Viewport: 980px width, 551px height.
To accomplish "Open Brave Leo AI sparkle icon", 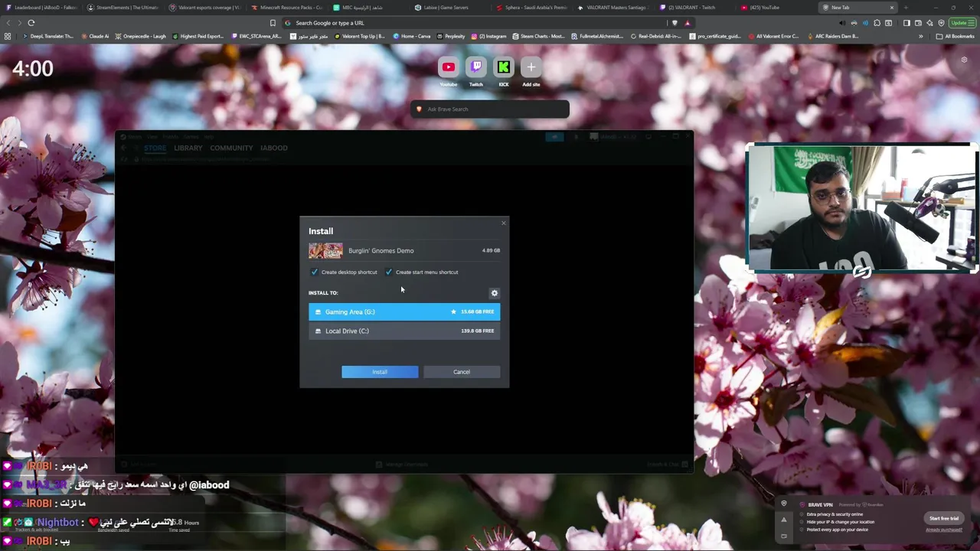I will pyautogui.click(x=929, y=23).
